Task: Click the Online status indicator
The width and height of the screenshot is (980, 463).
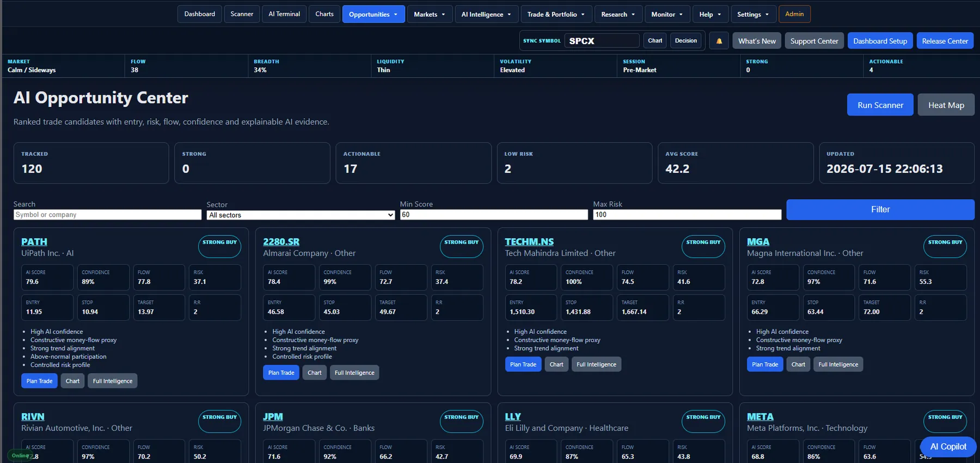Action: 21,455
